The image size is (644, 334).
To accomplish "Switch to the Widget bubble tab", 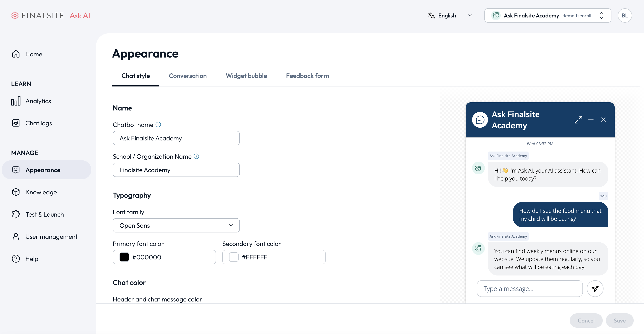I will tap(246, 76).
